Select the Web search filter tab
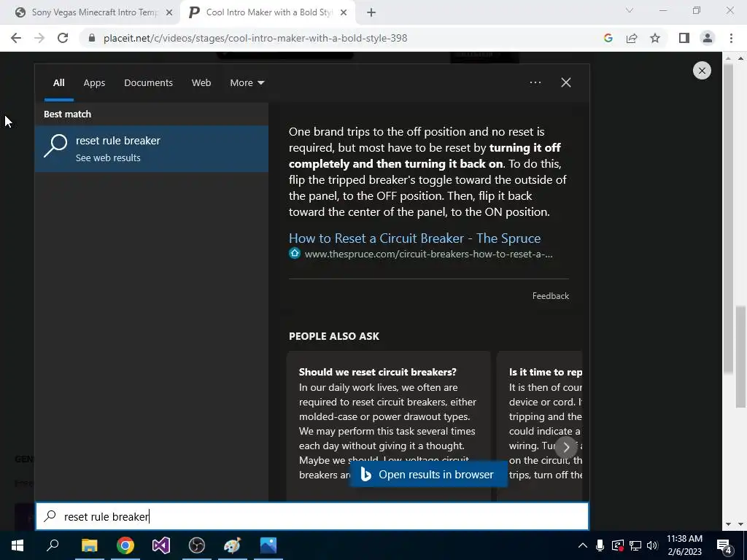The width and height of the screenshot is (747, 560). pos(201,83)
